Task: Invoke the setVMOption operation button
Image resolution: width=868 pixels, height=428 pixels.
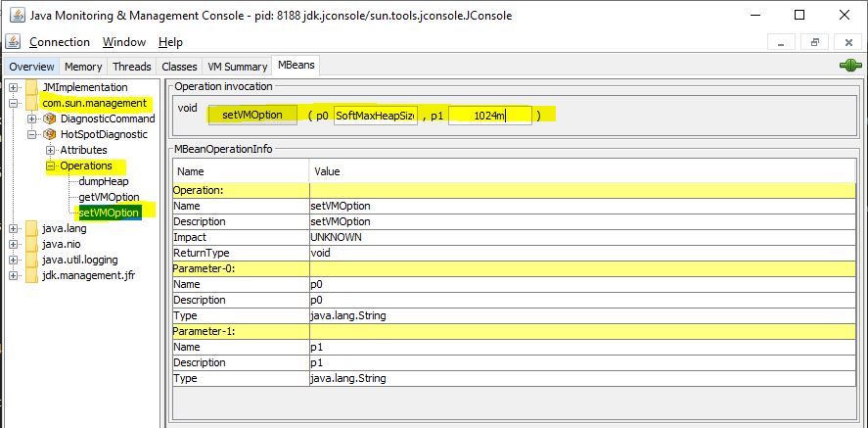Action: click(252, 116)
